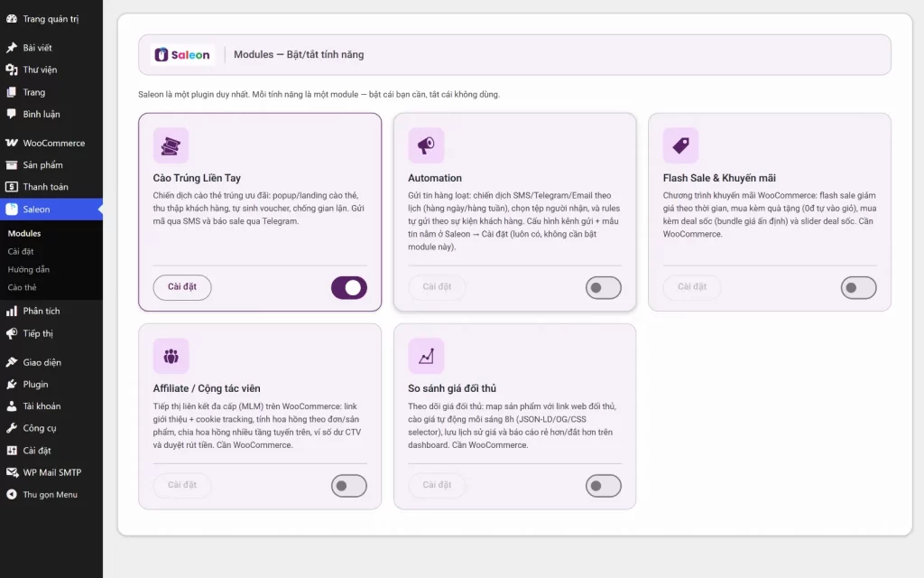Viewport: 924px width, 578px height.
Task: Click the Bình luận comment icon
Action: click(x=12, y=114)
